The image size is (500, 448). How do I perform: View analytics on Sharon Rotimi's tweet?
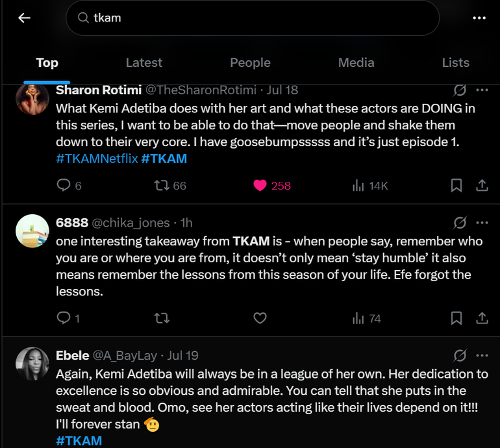click(x=358, y=186)
